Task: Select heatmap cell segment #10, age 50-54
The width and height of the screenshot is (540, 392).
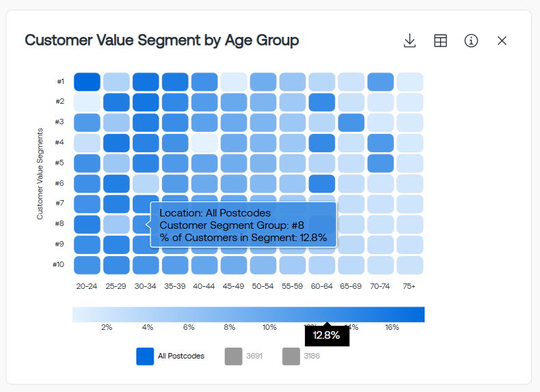Action: (x=263, y=266)
